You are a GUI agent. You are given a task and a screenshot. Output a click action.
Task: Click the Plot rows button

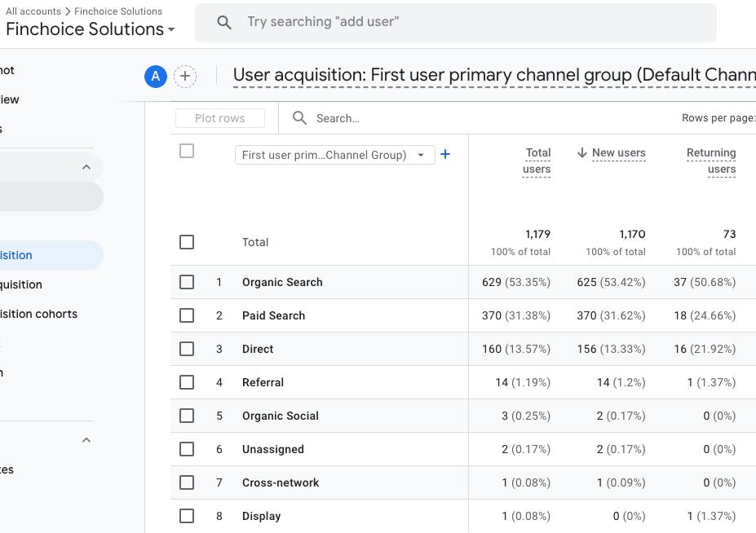[220, 118]
